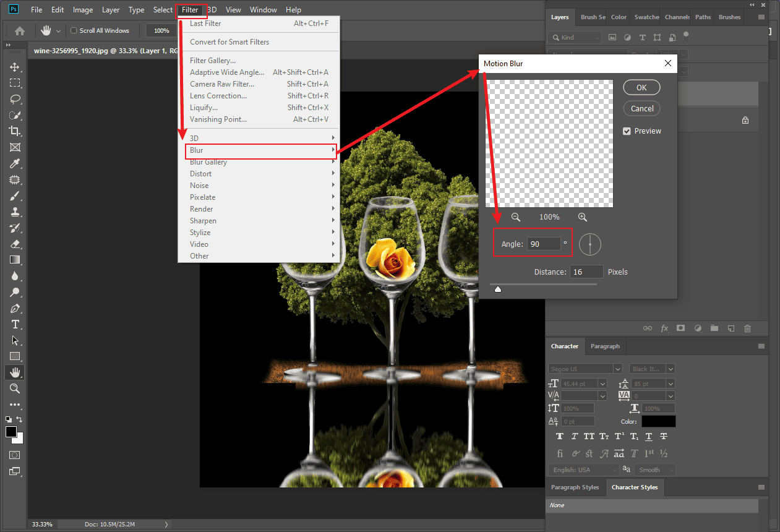This screenshot has width=780, height=532.
Task: Switch to the Paragraph tab
Action: pos(604,346)
